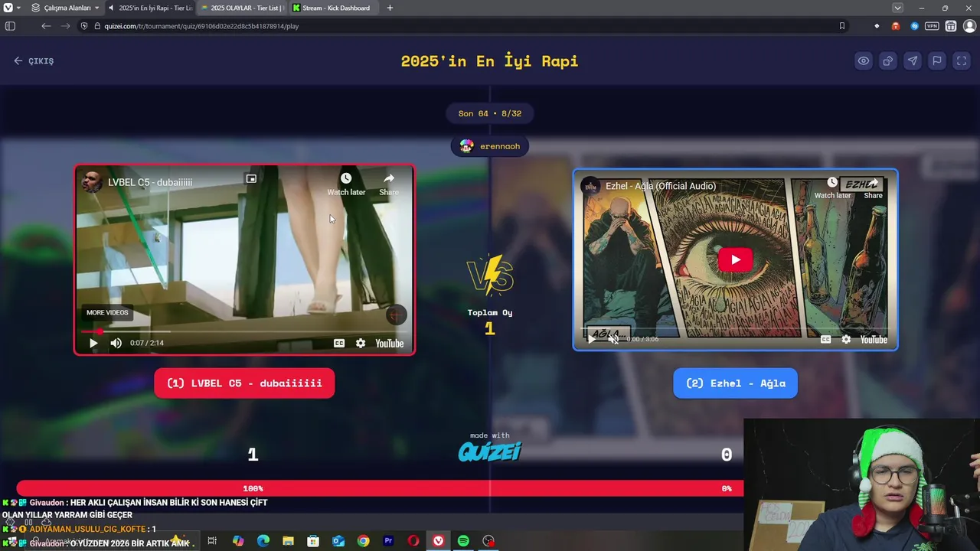
Task: Open YouTube logo link on LVBEL C5 video
Action: coord(389,344)
